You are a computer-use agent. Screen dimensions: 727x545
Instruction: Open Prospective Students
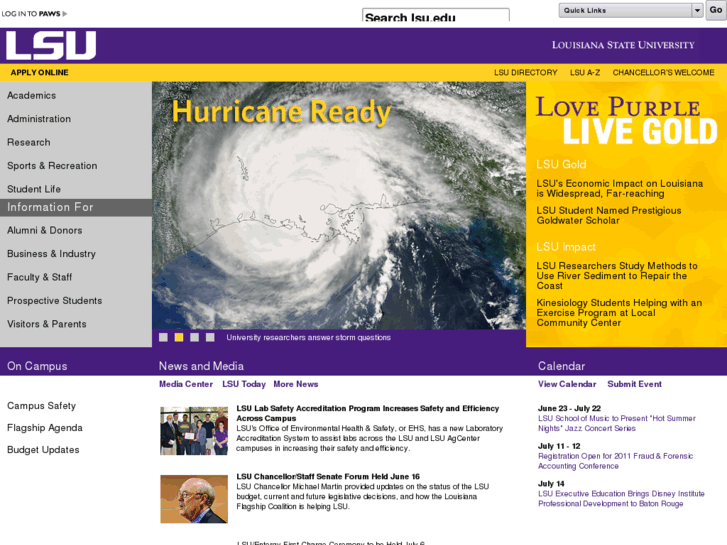coord(55,301)
